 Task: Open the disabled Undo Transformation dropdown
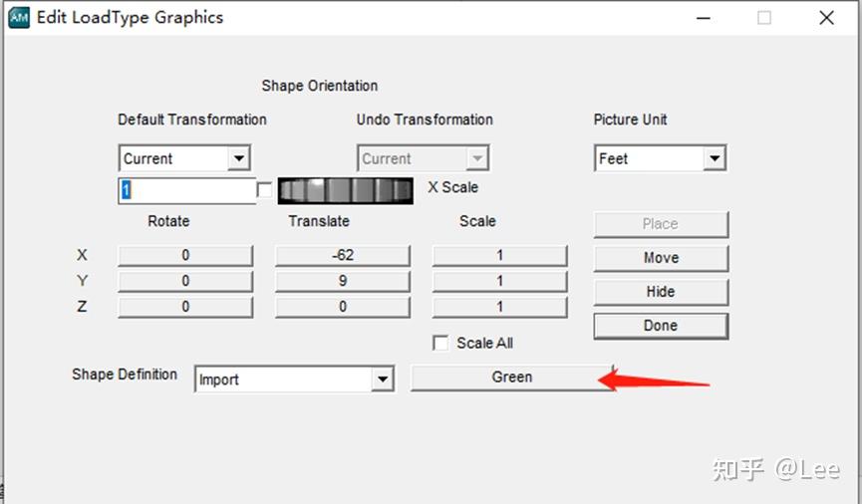coord(424,158)
